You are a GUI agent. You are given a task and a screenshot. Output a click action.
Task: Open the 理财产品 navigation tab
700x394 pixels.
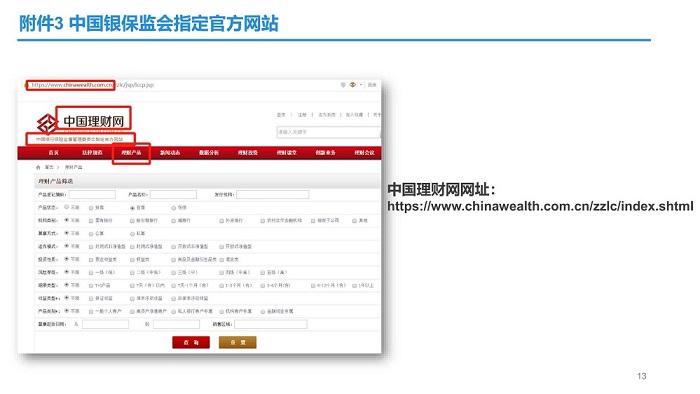[x=131, y=153]
